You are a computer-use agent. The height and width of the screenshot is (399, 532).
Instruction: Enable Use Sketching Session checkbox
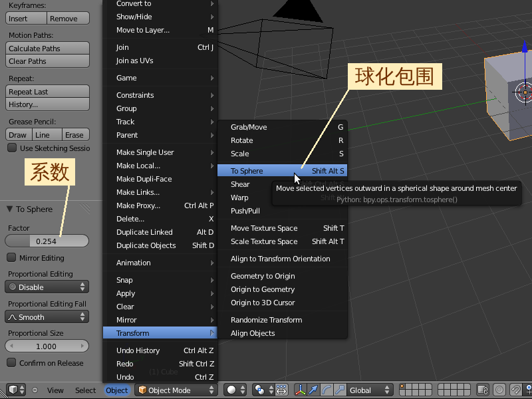tap(12, 148)
